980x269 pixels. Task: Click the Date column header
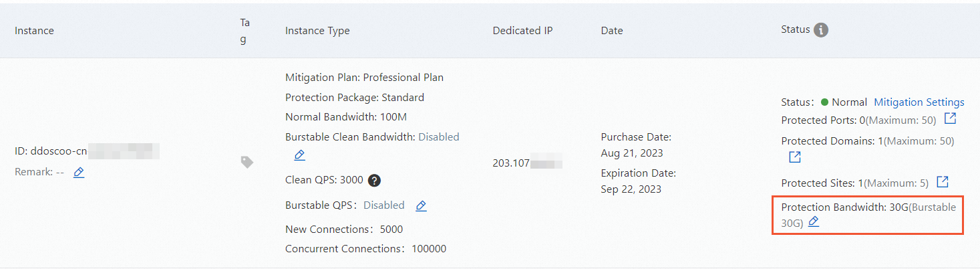[x=612, y=30]
